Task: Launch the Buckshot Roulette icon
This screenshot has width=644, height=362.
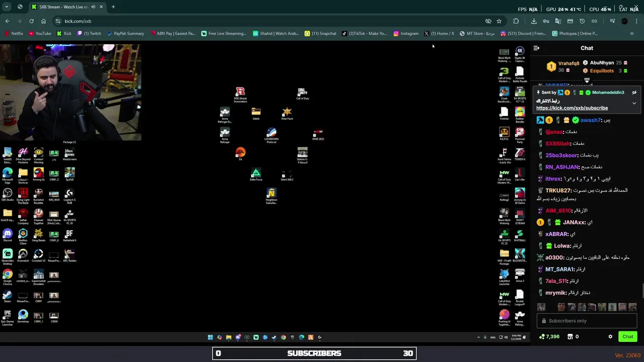Action: coord(39,196)
